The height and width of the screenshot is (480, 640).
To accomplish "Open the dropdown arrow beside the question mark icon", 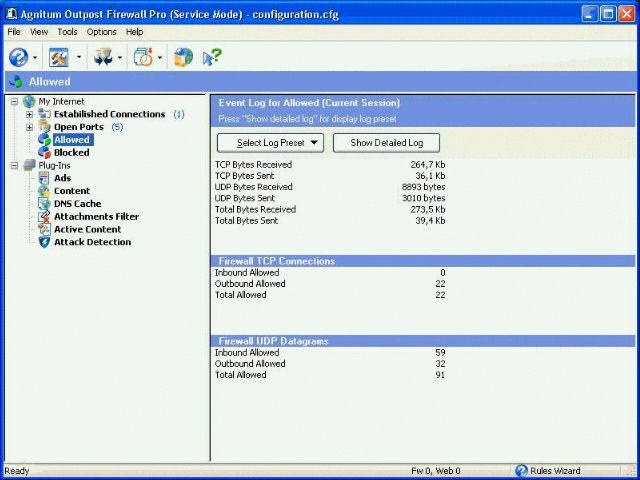I will pyautogui.click(x=35, y=58).
